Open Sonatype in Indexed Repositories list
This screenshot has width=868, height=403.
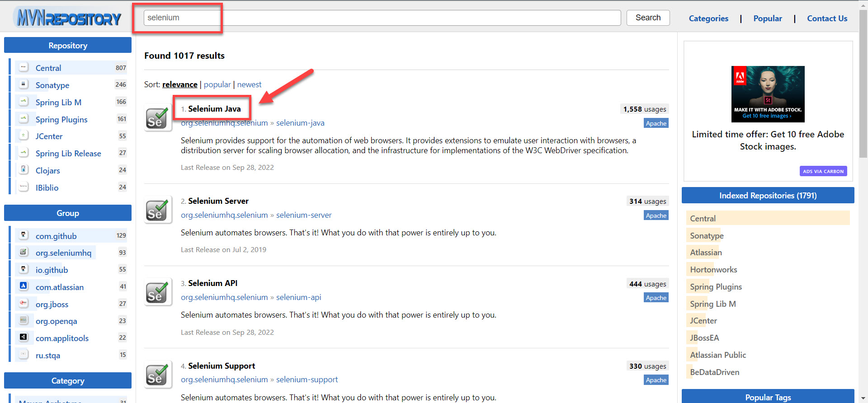707,236
